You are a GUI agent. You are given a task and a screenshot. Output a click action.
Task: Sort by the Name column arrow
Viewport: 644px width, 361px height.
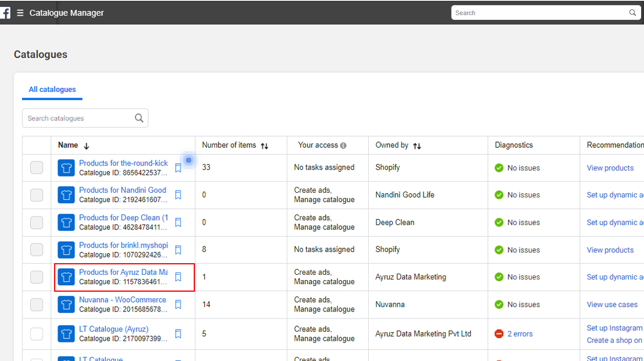[x=86, y=146]
